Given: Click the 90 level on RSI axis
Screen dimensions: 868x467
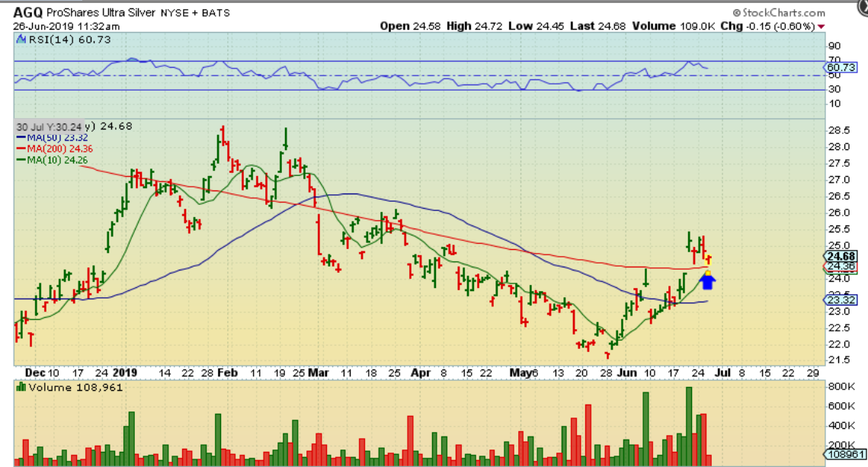Looking at the screenshot, I should tap(834, 46).
